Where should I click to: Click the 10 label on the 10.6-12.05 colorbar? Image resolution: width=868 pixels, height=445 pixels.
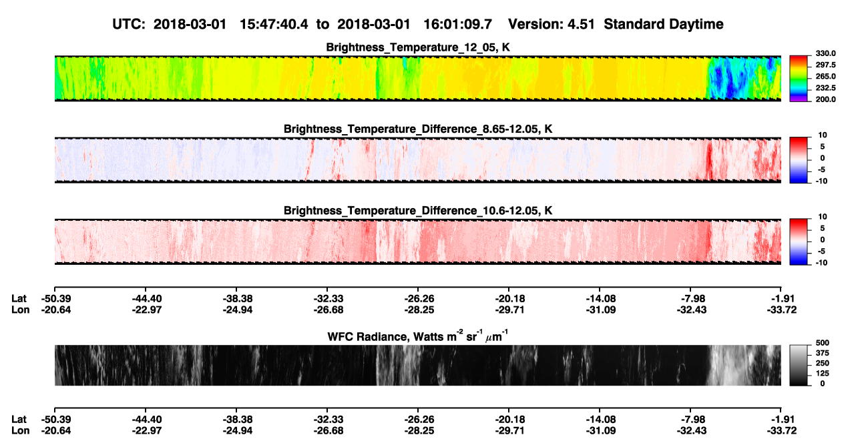(x=823, y=217)
